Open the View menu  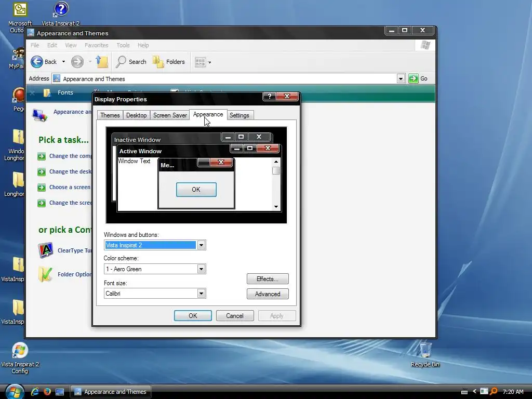click(71, 45)
